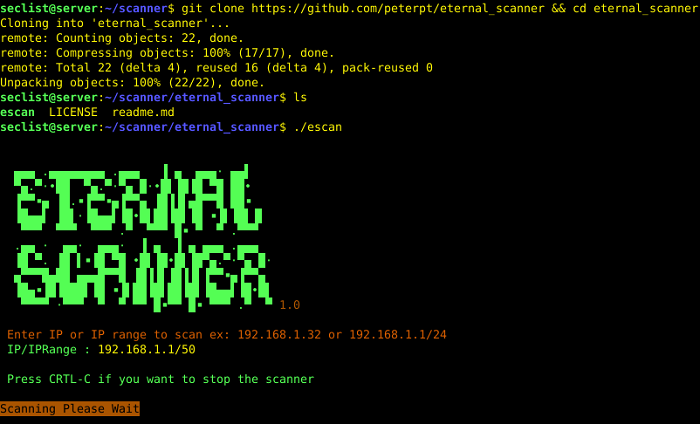Screen dimensions: 700x424
Task: Click the 'Unpacking objects' output line
Action: click(x=133, y=83)
